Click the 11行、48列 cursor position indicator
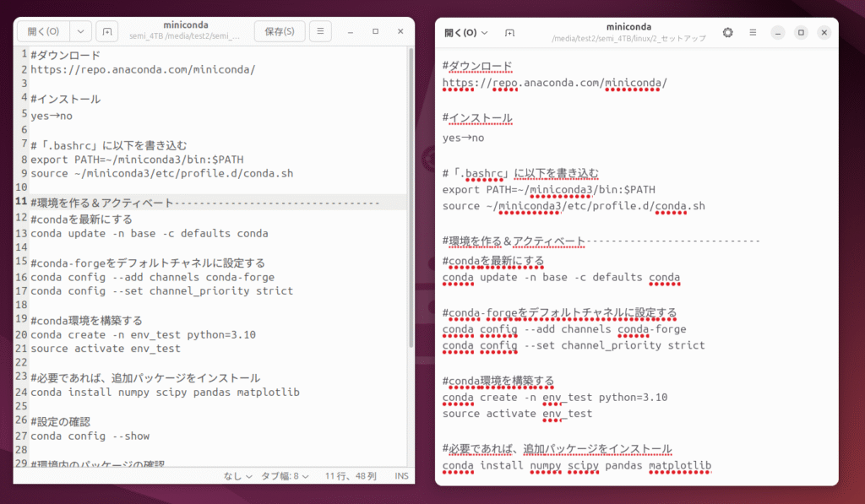Viewport: 865px width, 504px height. (351, 476)
